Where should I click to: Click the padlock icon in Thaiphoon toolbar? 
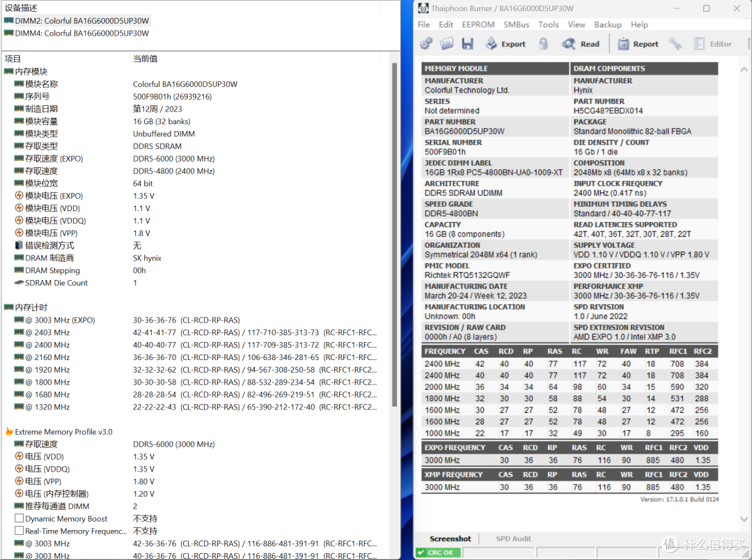tap(543, 44)
